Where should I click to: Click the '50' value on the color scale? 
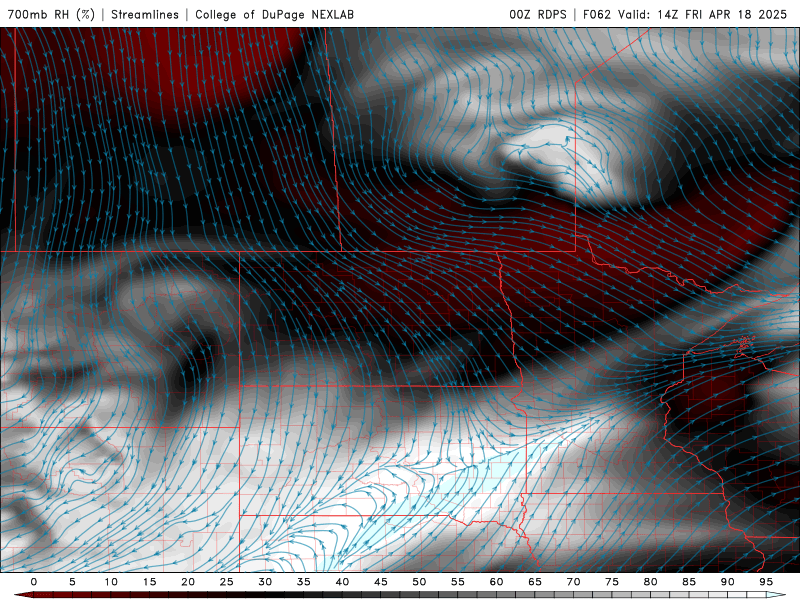tap(419, 582)
